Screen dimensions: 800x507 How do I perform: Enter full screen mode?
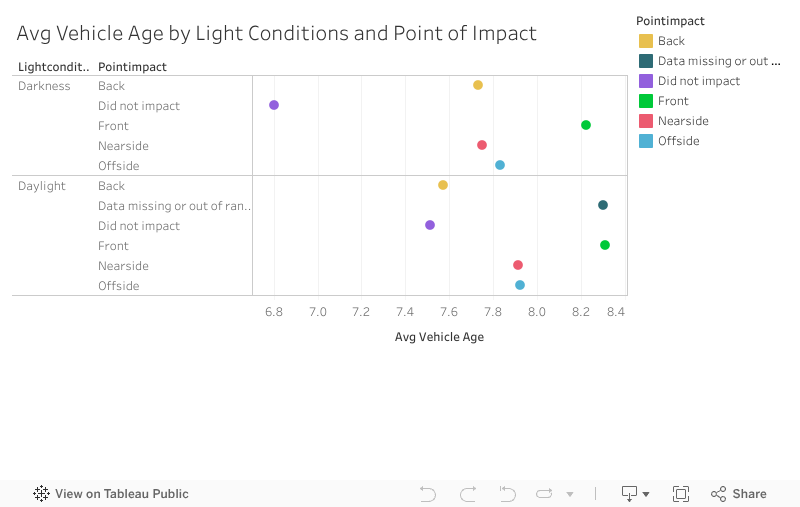681,494
